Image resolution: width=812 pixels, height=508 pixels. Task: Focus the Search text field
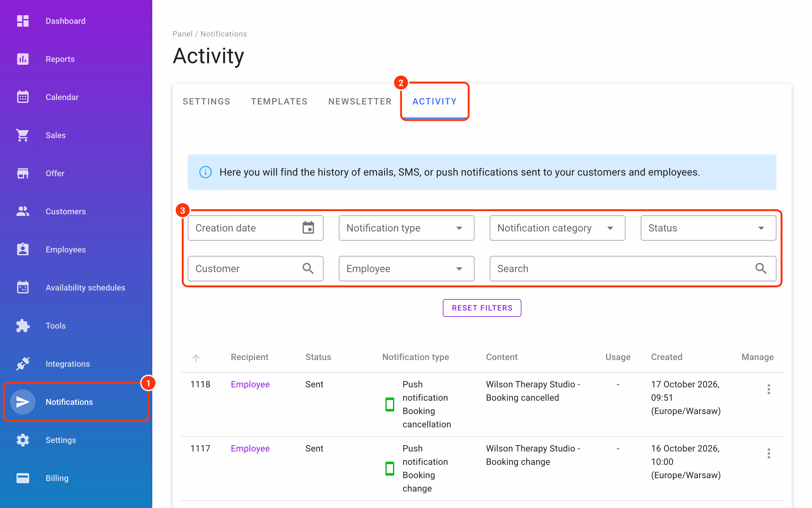(633, 269)
